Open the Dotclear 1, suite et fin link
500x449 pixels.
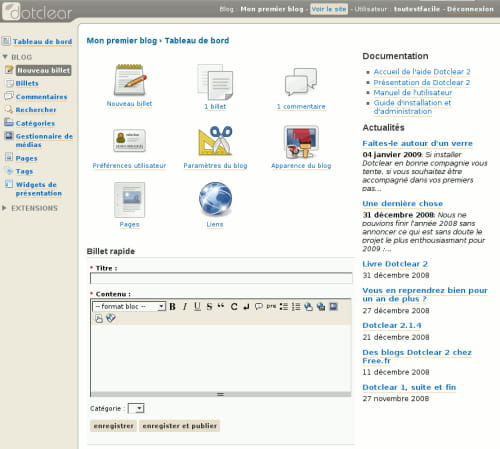409,387
